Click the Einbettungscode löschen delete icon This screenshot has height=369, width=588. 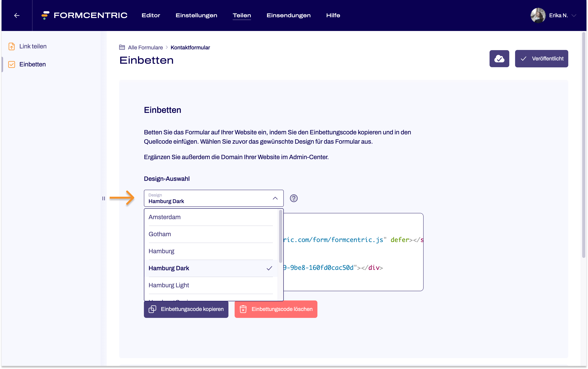pyautogui.click(x=242, y=309)
